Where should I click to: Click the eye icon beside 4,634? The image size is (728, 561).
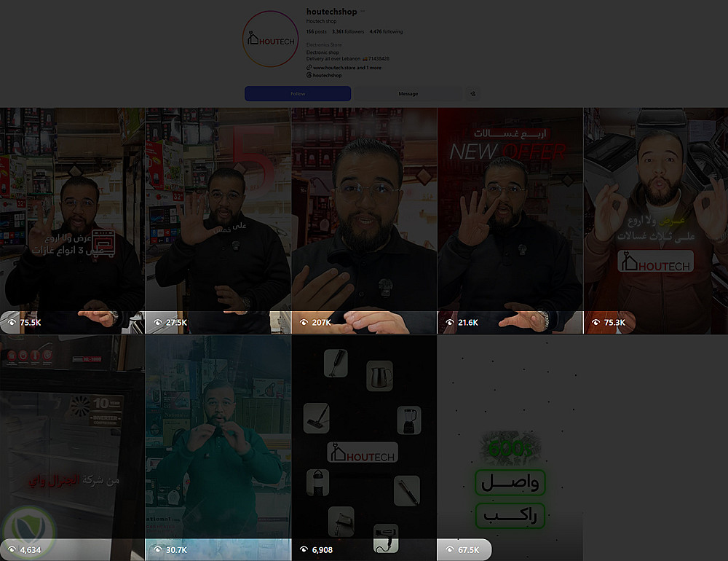point(12,549)
